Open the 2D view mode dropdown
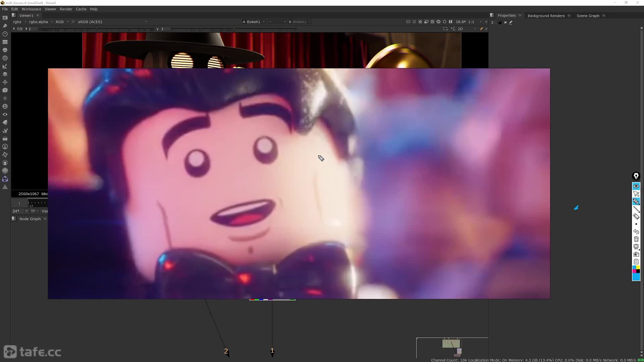Image resolution: width=644 pixels, height=362 pixels. pyautogui.click(x=467, y=29)
